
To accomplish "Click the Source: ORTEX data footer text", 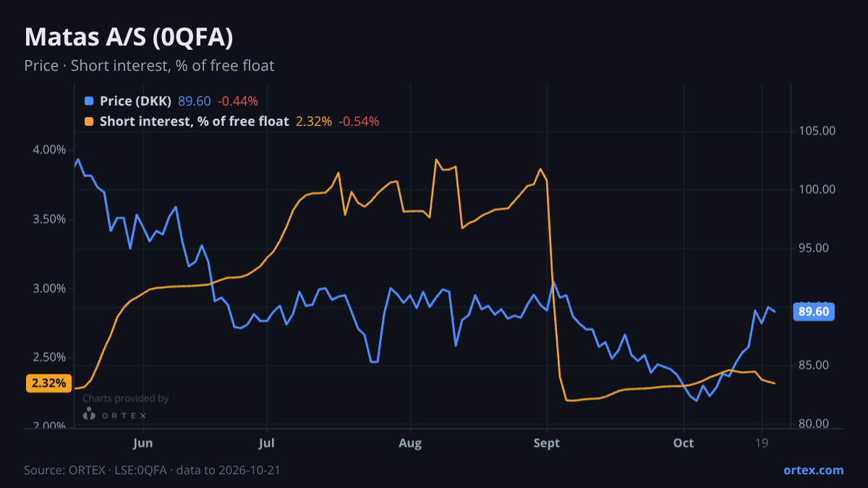I will click(152, 470).
